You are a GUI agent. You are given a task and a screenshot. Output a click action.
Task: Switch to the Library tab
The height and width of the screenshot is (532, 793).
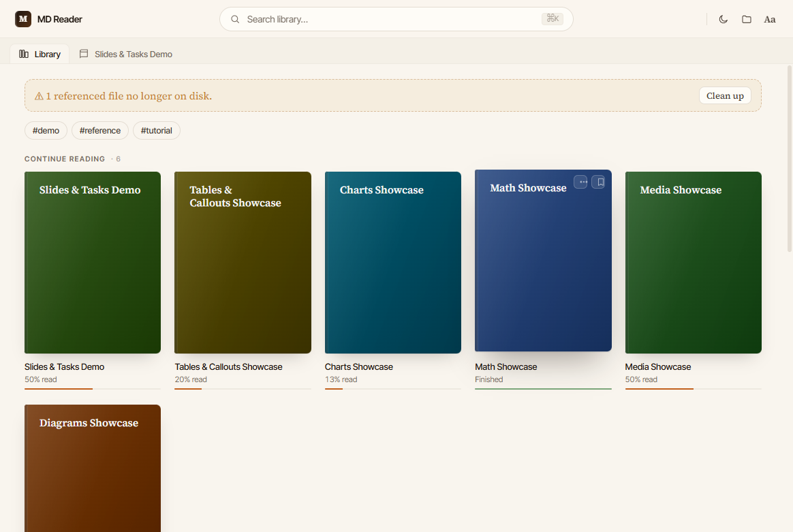tap(40, 54)
